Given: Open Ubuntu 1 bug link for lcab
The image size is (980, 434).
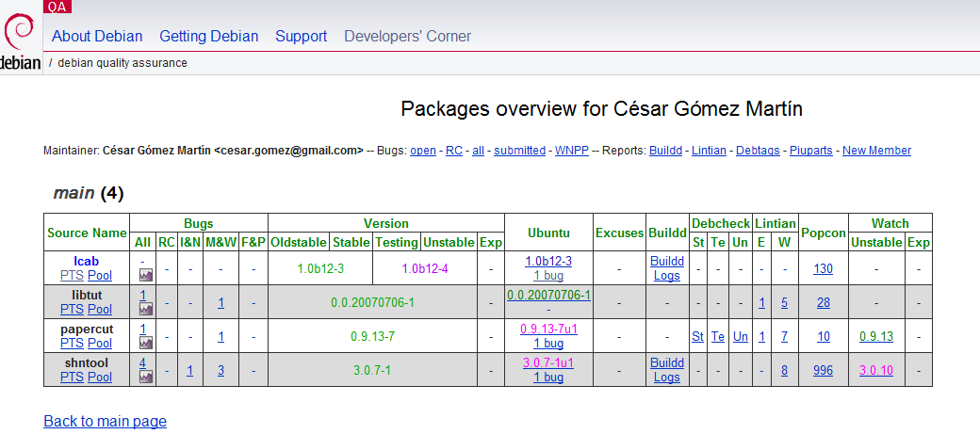Looking at the screenshot, I should (548, 276).
